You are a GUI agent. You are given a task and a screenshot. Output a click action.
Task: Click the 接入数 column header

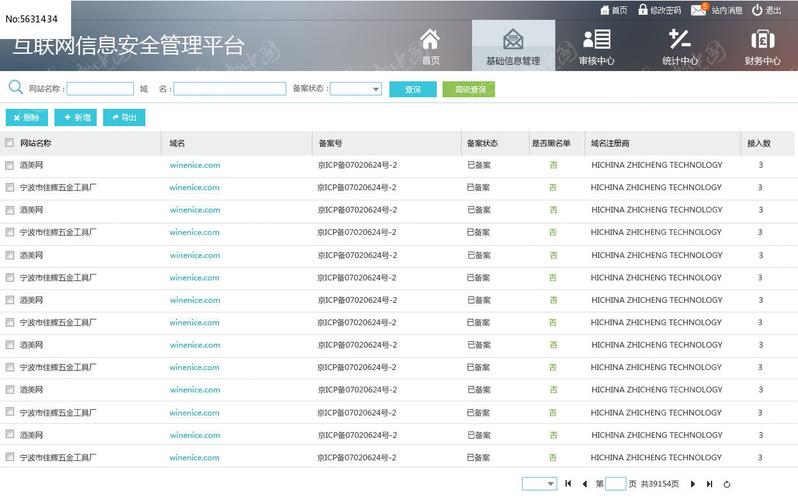759,143
